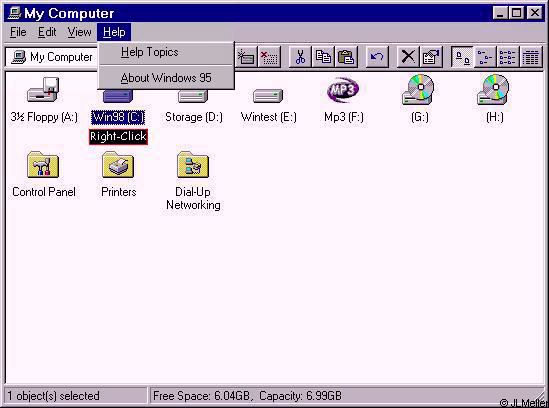Image resolution: width=549 pixels, height=408 pixels.
Task: Close the My Computer window
Action: (x=535, y=13)
